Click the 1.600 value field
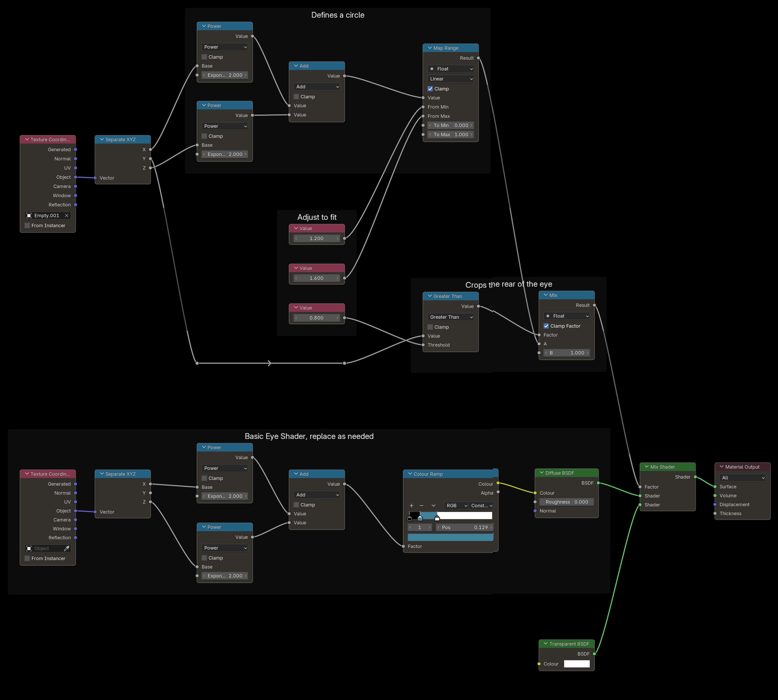The image size is (778, 700). (x=317, y=278)
